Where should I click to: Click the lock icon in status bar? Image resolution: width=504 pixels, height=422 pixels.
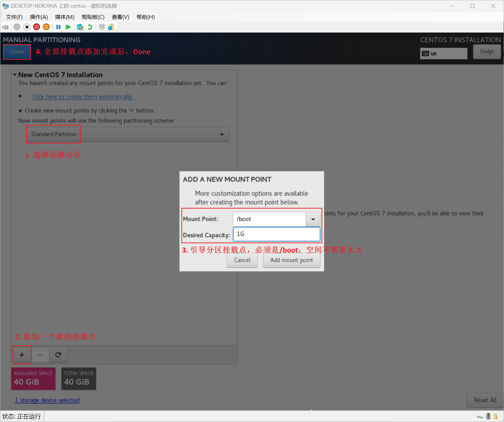click(495, 416)
